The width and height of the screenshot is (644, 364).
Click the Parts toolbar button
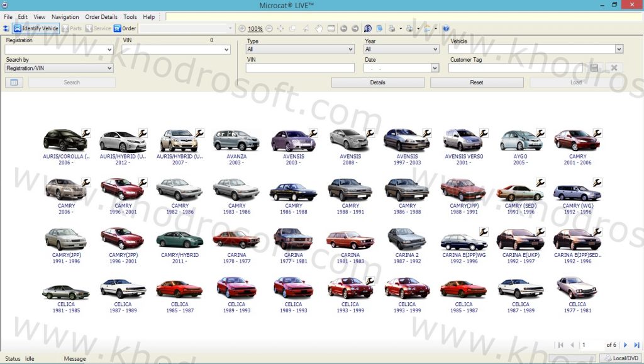click(x=72, y=28)
